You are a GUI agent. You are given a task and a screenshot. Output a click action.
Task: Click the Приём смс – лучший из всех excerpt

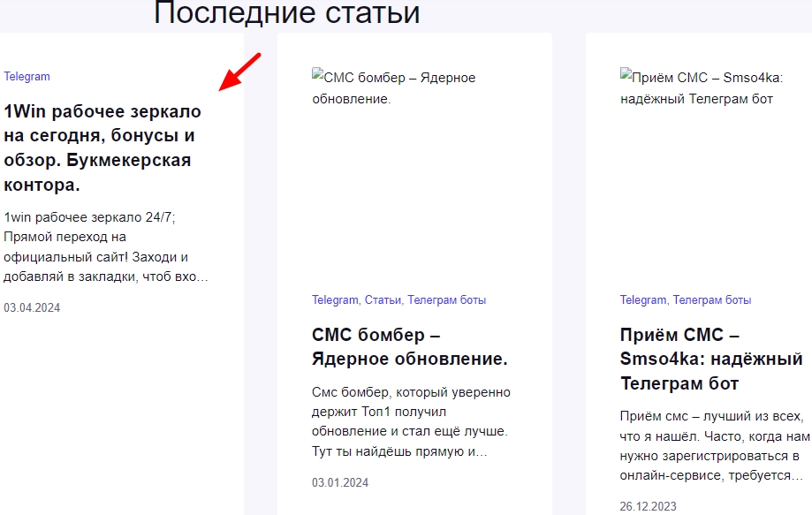click(x=714, y=445)
